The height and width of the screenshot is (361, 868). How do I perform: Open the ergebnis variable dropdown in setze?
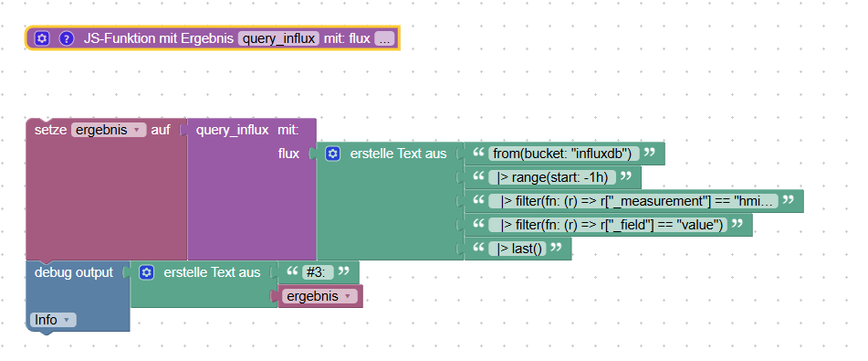pos(109,130)
